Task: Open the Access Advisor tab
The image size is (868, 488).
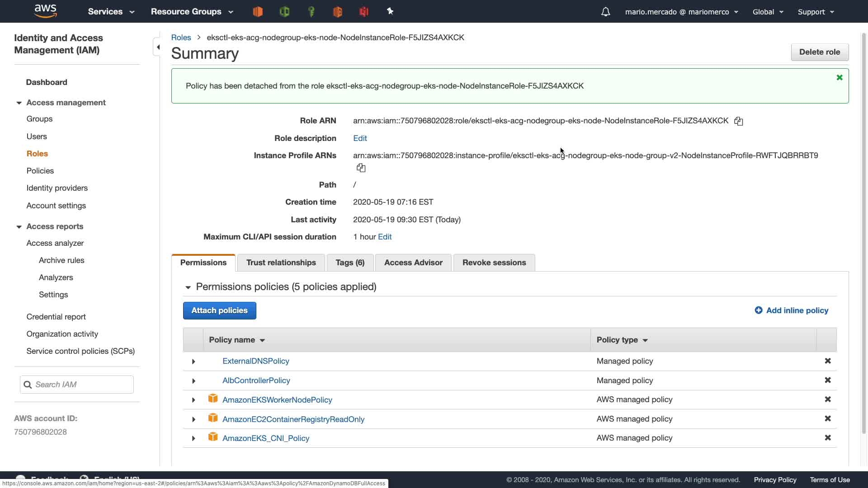Action: click(x=413, y=263)
